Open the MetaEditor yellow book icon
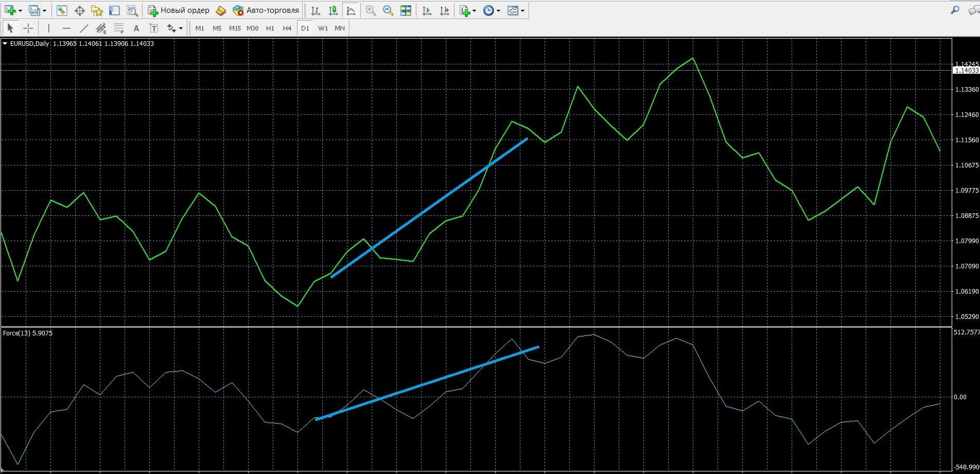The image size is (980, 474). coord(221,10)
